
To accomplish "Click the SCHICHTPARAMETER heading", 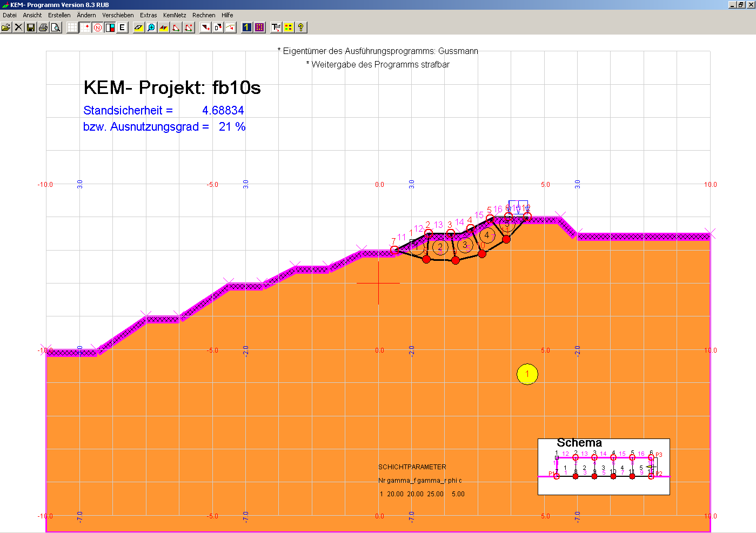I will pos(412,467).
